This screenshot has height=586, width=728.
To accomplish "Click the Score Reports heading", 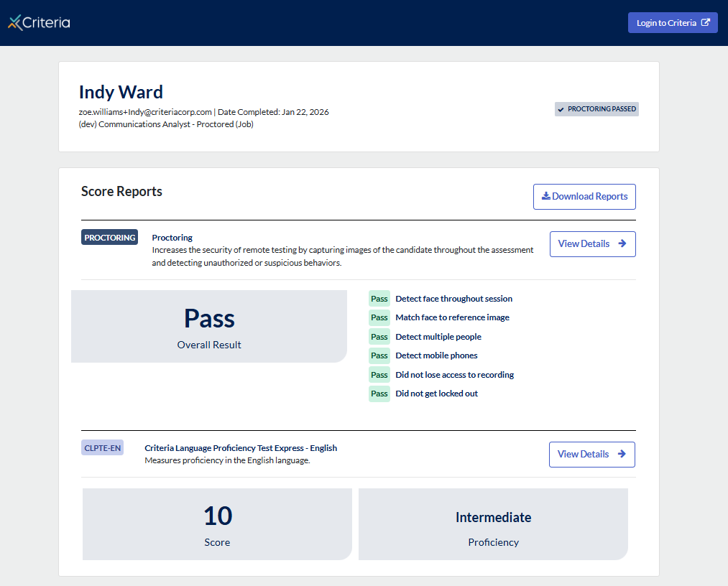I will tap(121, 191).
